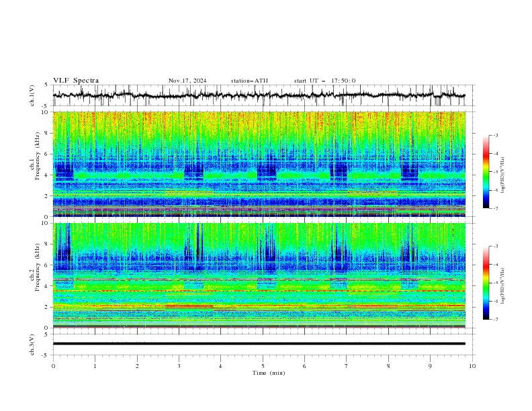Click time axis tick label "5"

[x=263, y=366]
